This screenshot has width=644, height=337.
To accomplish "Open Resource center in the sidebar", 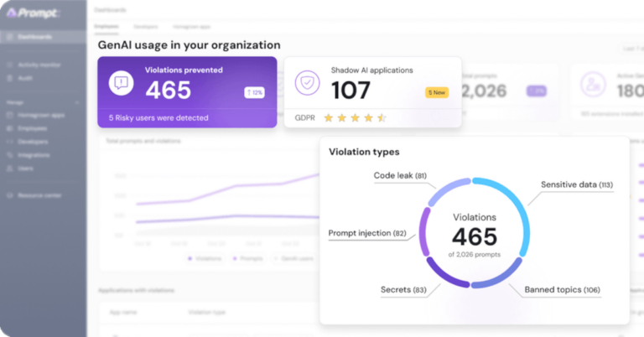I will coord(40,195).
